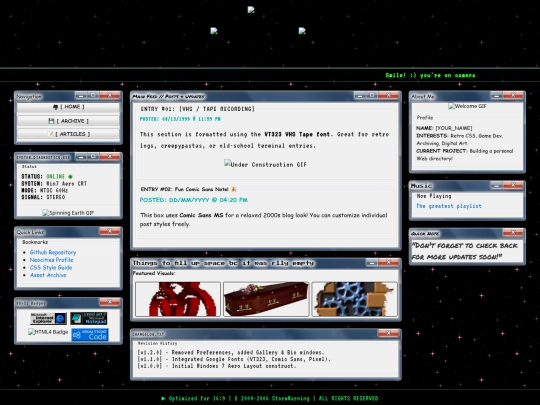The image size is (540, 405).
Task: Open the CSS Style Guide link
Action: click(x=51, y=268)
